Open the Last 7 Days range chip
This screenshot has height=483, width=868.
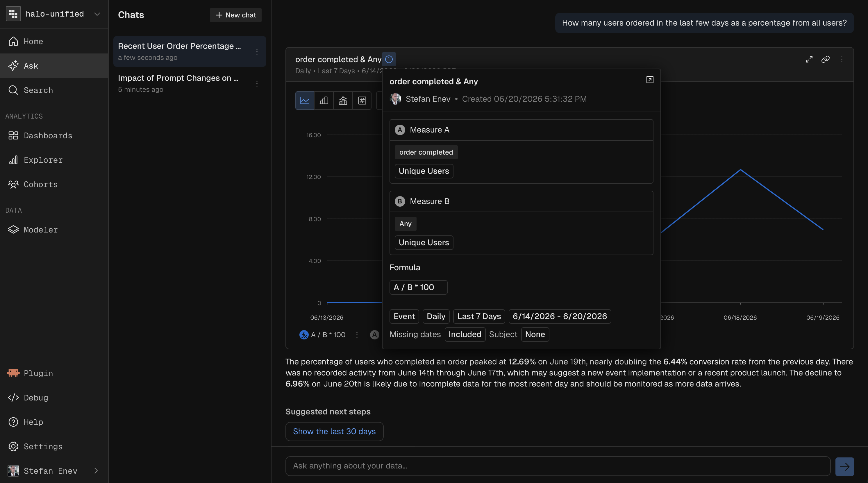click(479, 316)
